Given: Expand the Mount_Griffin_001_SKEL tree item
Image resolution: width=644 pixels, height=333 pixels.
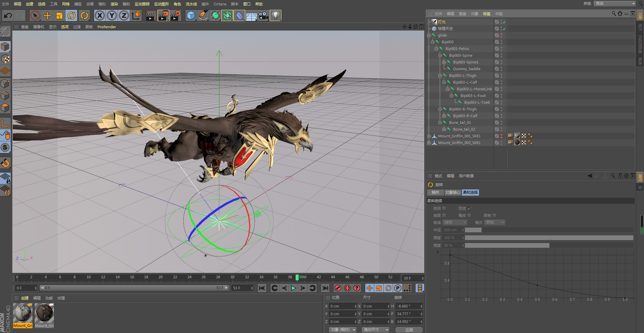Looking at the screenshot, I should pyautogui.click(x=429, y=136).
